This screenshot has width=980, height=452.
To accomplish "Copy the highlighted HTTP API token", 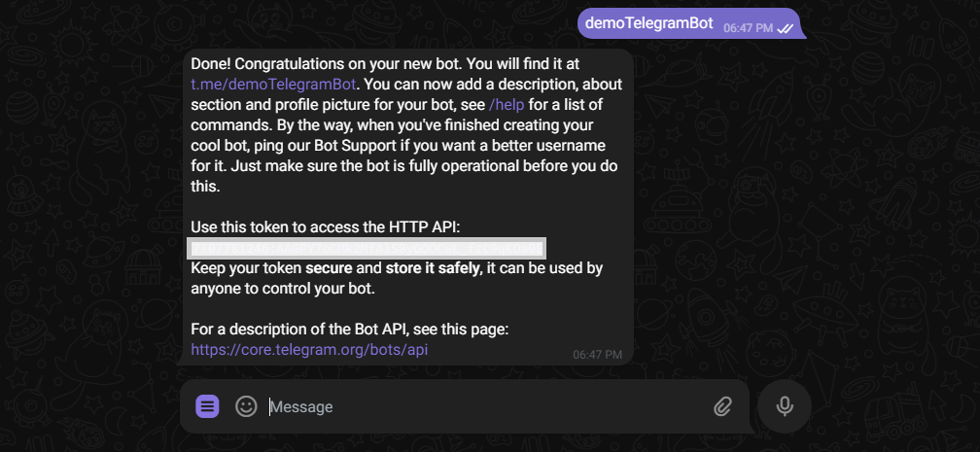I will (367, 248).
